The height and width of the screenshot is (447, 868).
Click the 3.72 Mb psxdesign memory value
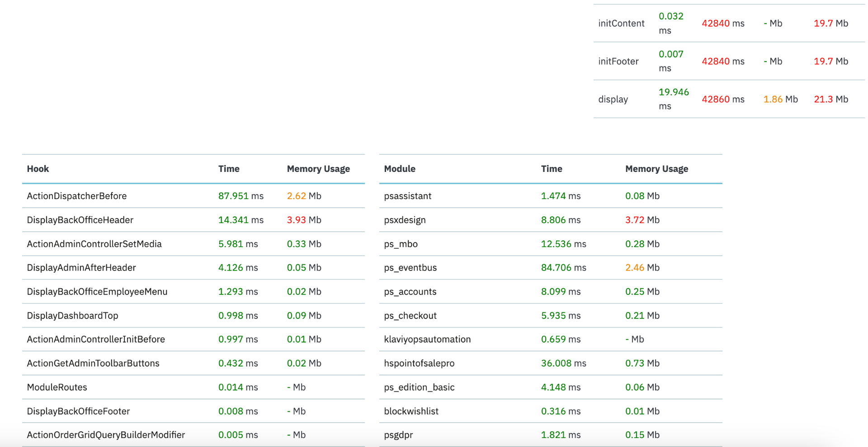[642, 220]
